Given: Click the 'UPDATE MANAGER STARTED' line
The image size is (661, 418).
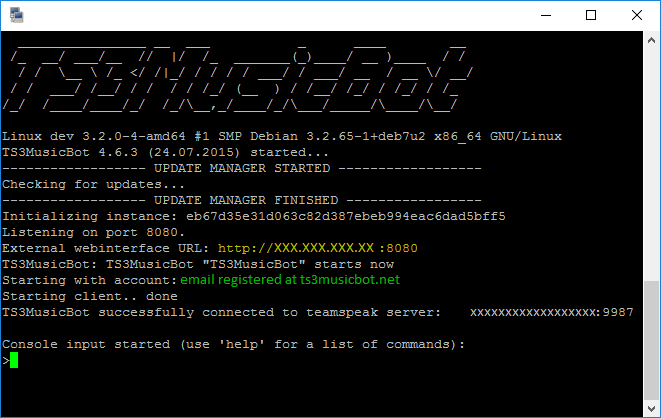Looking at the screenshot, I should [x=241, y=168].
